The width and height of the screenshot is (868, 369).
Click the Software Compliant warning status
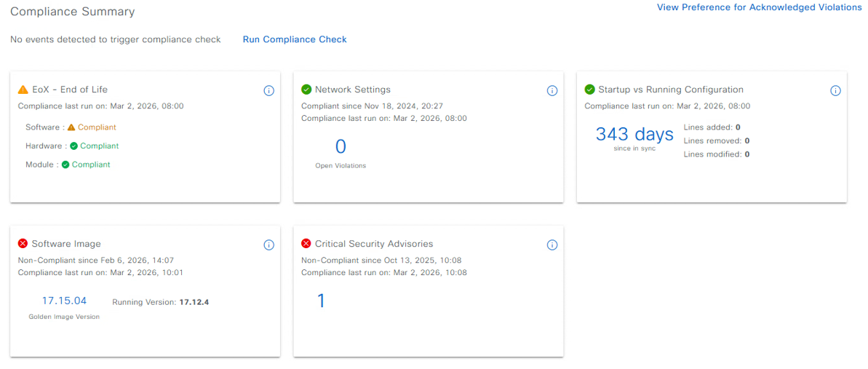92,127
